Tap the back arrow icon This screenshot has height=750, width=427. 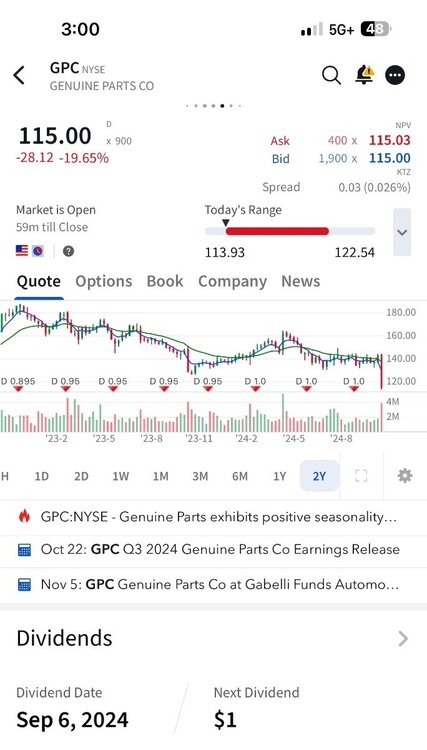19,76
